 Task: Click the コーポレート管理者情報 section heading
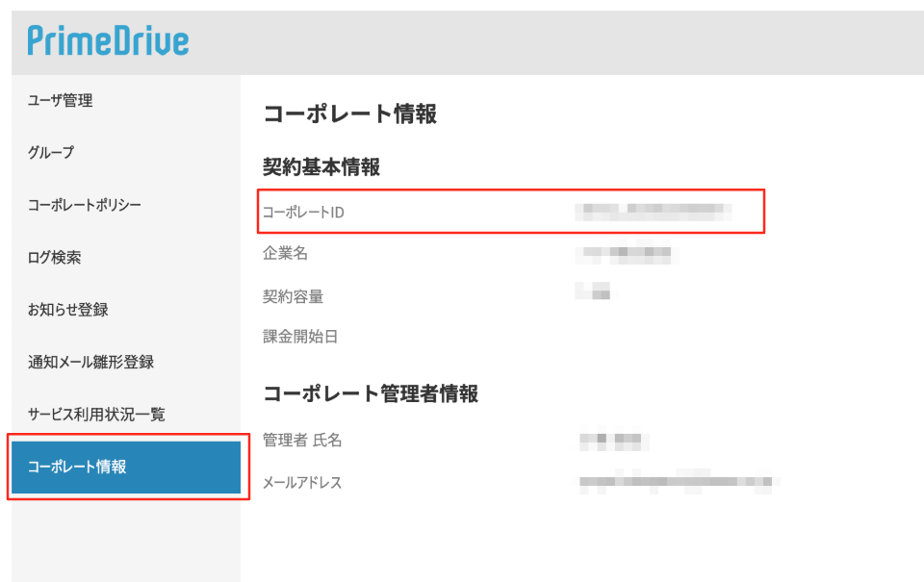371,393
